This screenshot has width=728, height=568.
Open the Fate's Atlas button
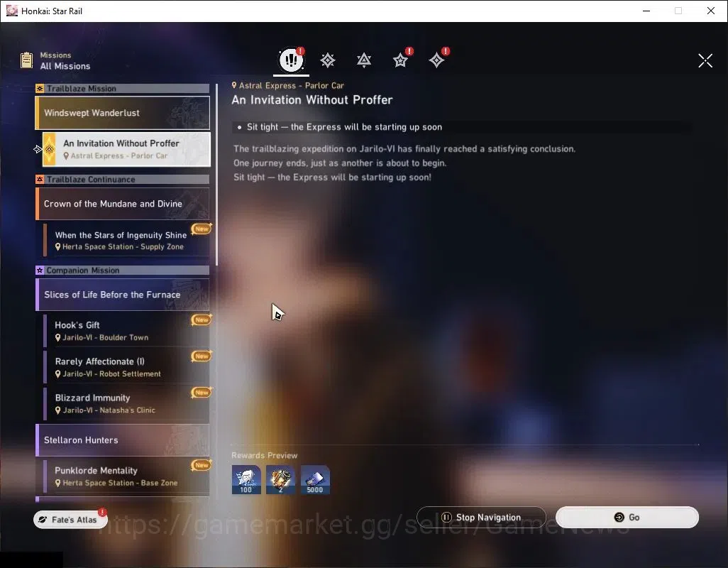[70, 520]
